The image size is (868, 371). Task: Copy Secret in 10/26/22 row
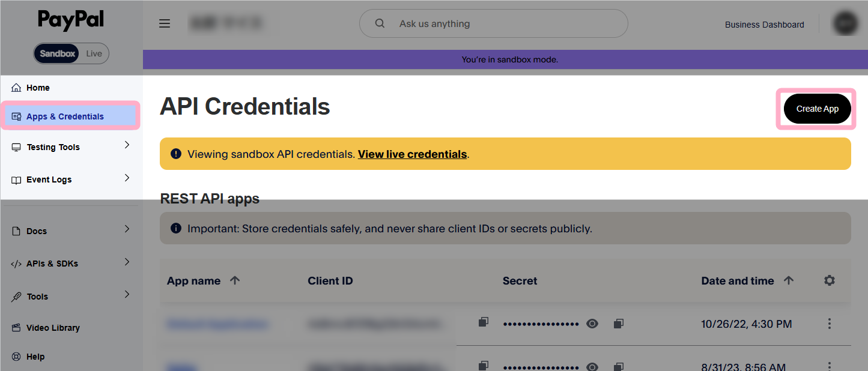click(x=618, y=324)
